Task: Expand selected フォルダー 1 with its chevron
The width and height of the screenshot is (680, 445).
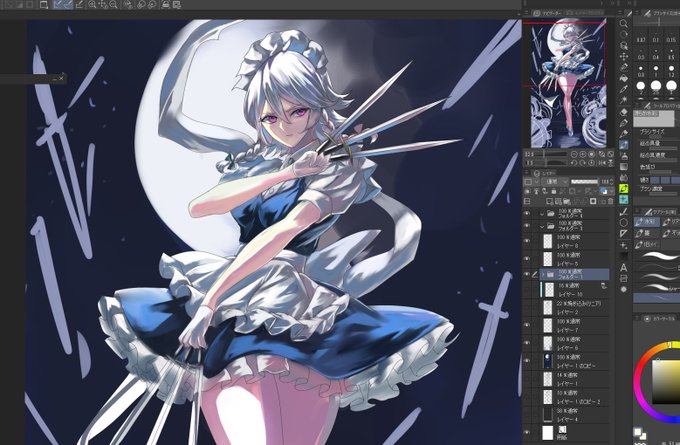Action: (x=543, y=275)
